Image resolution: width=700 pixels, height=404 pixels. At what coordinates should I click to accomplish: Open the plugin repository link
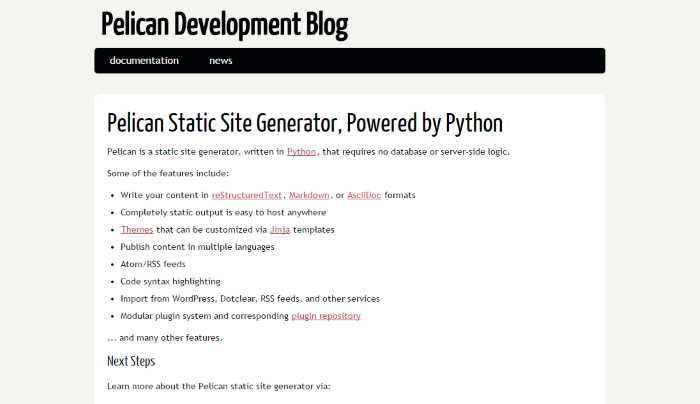(x=326, y=316)
